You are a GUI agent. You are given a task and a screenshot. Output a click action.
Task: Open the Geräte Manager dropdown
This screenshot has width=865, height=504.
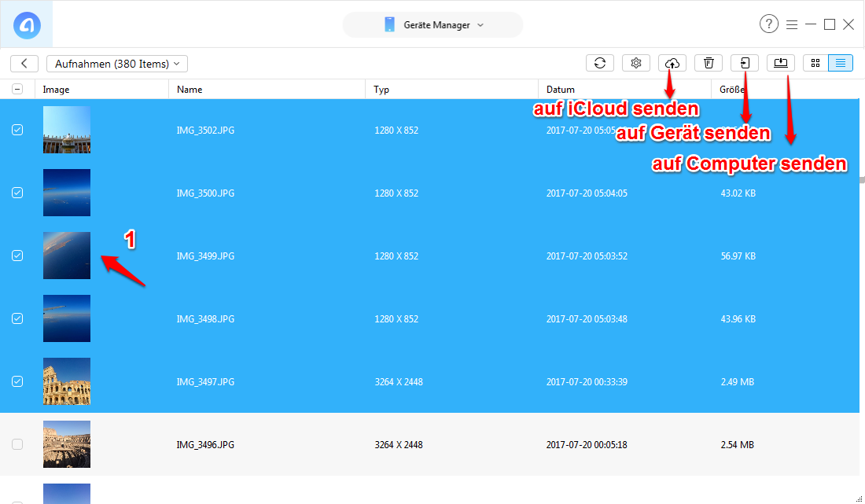[x=433, y=25]
